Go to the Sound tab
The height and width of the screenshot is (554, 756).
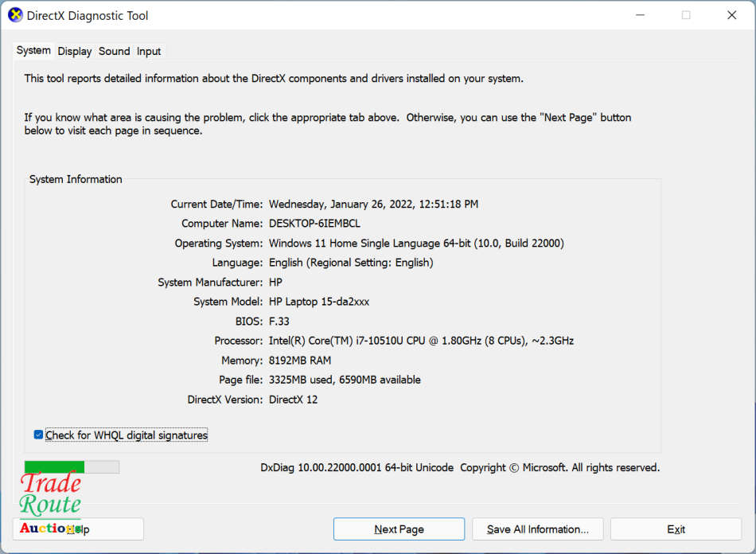point(114,51)
